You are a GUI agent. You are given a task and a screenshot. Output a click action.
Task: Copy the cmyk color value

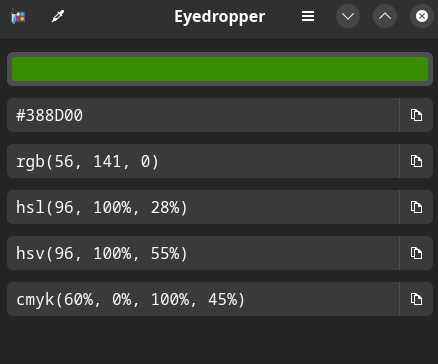point(416,299)
